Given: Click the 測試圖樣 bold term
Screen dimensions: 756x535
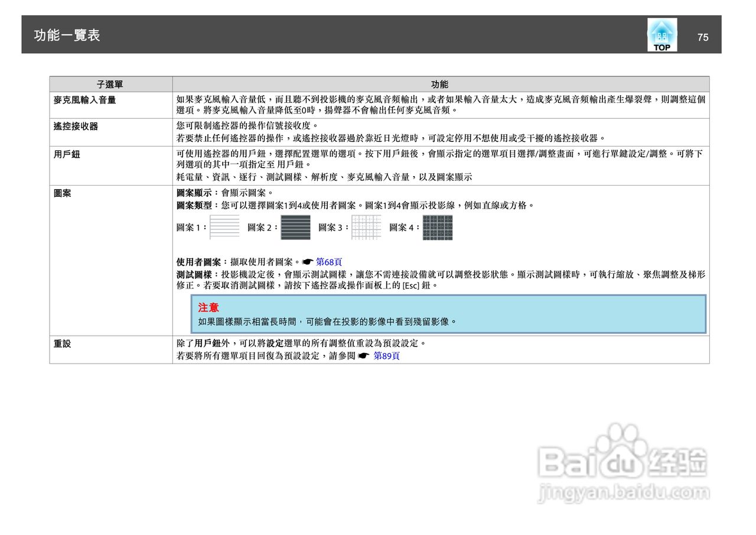Looking at the screenshot, I should pyautogui.click(x=194, y=275).
